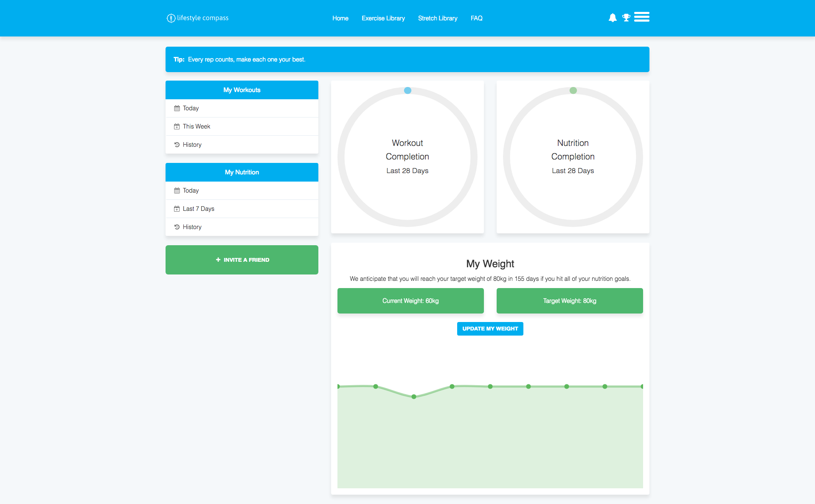Open the Stretch Library page
Image resolution: width=815 pixels, height=504 pixels.
(437, 18)
